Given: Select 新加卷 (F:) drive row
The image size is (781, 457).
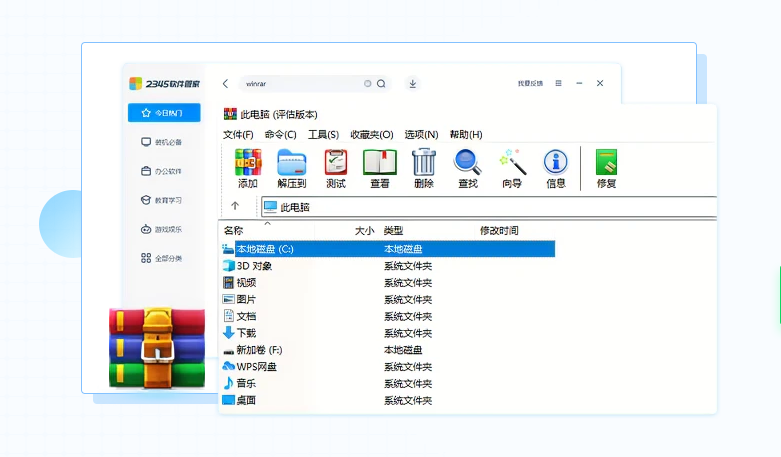Looking at the screenshot, I should [x=388, y=350].
